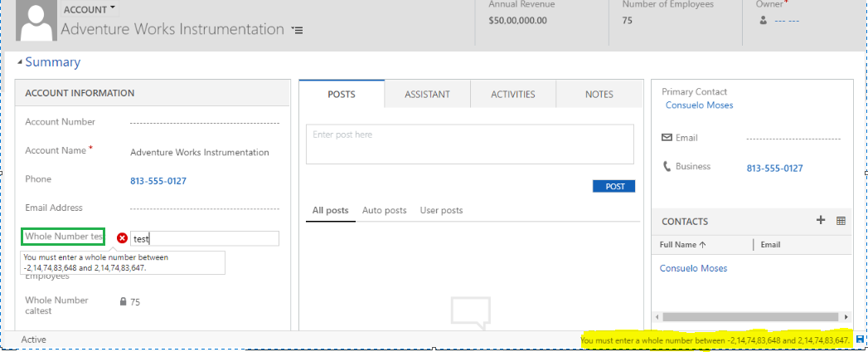Viewport: 868px width, 352px height.
Task: Select the All posts filter
Action: (x=331, y=211)
